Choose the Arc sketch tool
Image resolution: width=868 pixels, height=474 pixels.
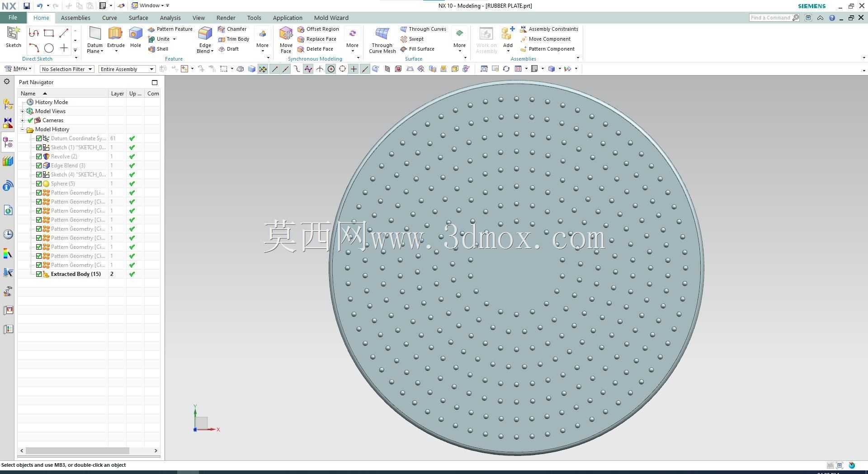coord(34,48)
